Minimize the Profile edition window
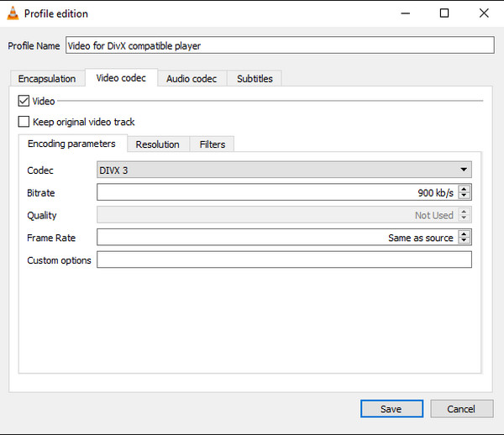This screenshot has height=435, width=504. [x=406, y=13]
